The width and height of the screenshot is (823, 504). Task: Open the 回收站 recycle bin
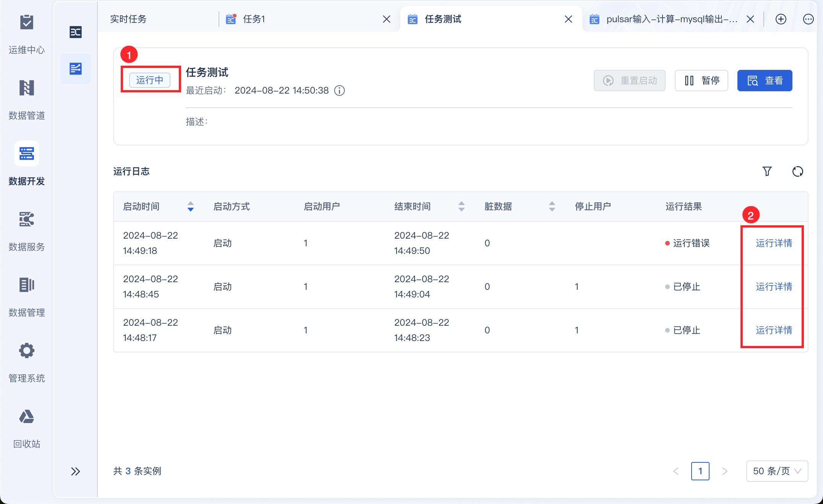click(27, 417)
